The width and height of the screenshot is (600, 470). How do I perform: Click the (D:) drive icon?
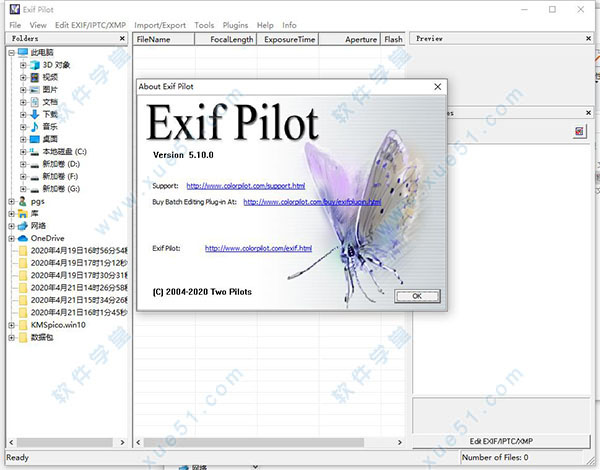[x=35, y=164]
